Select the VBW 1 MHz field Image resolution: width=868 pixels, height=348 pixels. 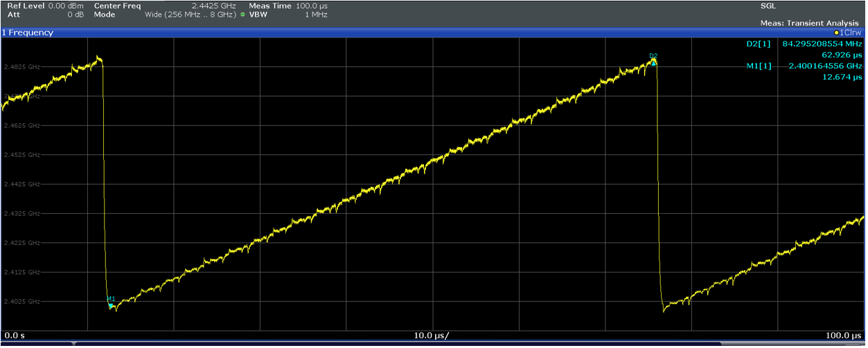click(x=315, y=15)
